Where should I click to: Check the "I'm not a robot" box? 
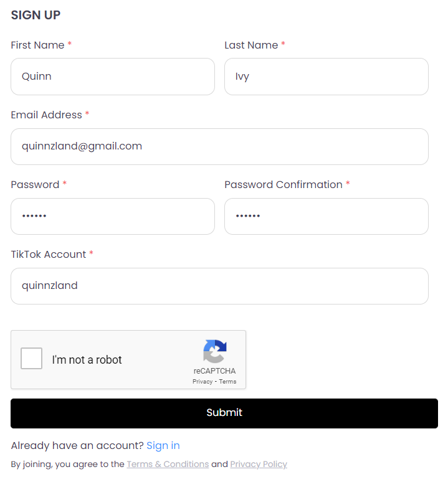(x=31, y=358)
